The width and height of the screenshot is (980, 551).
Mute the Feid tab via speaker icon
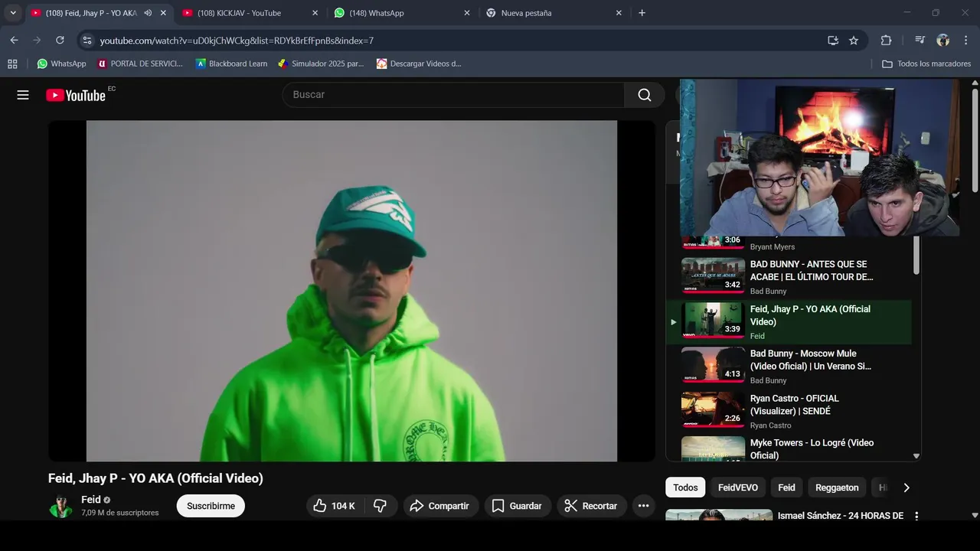pos(148,13)
